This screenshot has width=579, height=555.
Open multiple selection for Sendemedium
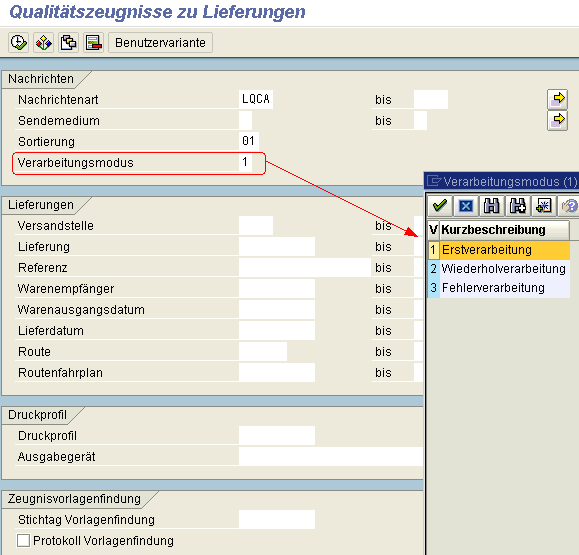(557, 120)
